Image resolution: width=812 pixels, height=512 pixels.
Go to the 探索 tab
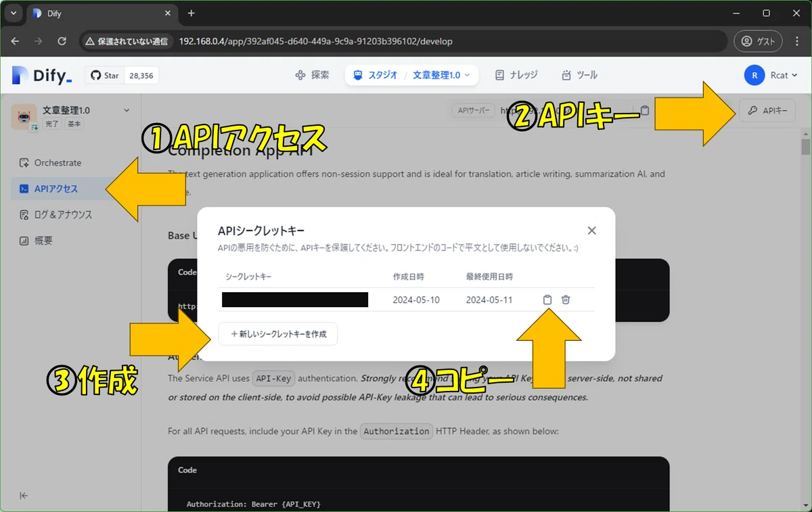point(313,75)
